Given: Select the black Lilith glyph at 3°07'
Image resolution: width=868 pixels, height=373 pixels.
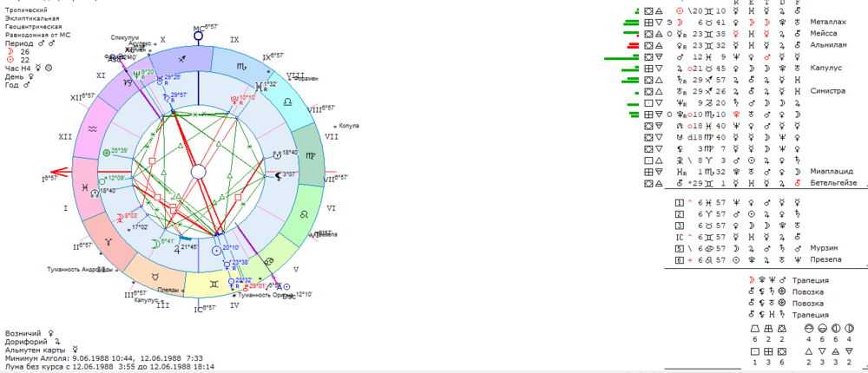Looking at the screenshot, I should coord(277,177).
